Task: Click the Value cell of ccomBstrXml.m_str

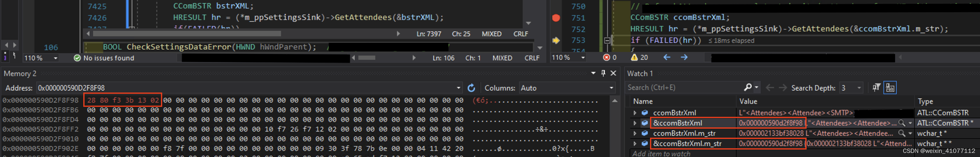Action: coord(825,133)
